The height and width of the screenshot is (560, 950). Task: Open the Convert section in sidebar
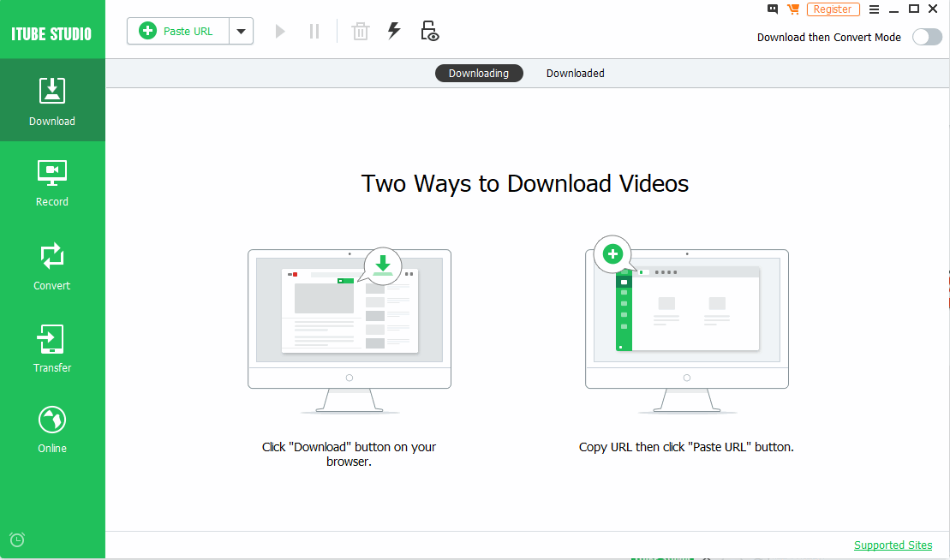52,266
